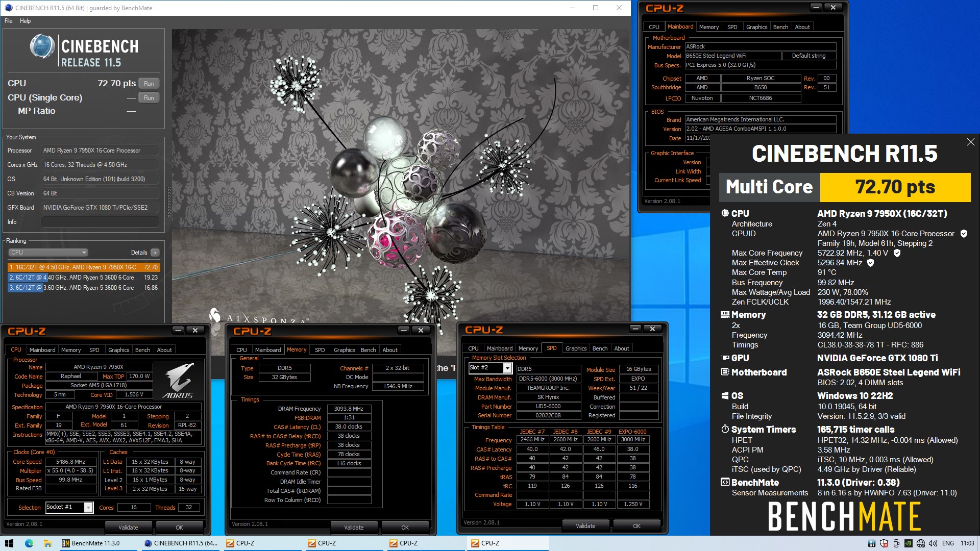Click the Cinebench logo sphere
The width and height of the screenshot is (980, 551).
42,46
